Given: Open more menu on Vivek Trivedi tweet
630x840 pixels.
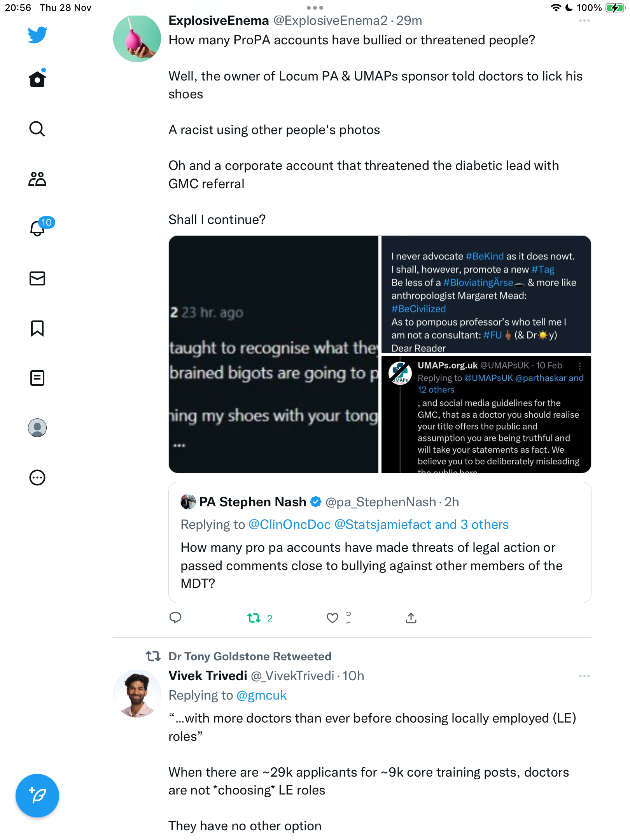Looking at the screenshot, I should point(584,676).
